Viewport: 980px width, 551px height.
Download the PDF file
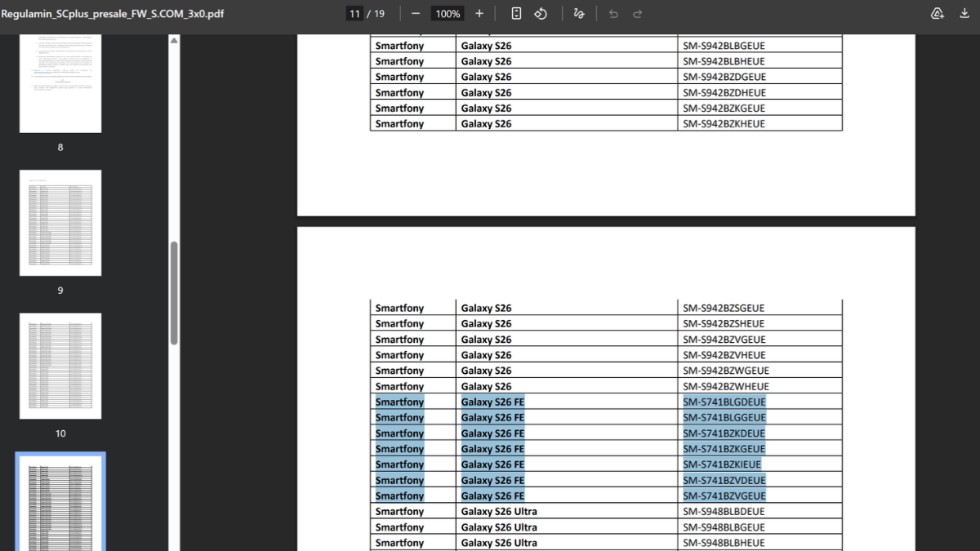[x=964, y=14]
